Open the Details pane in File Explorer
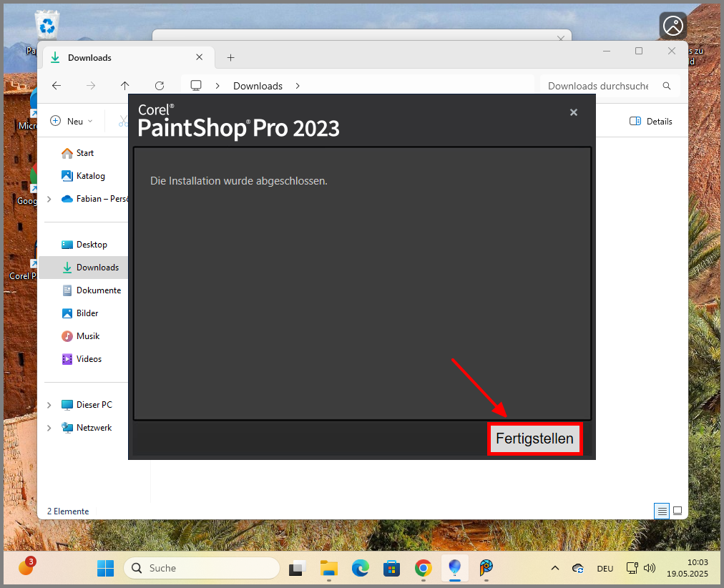The height and width of the screenshot is (588, 724). click(x=650, y=121)
